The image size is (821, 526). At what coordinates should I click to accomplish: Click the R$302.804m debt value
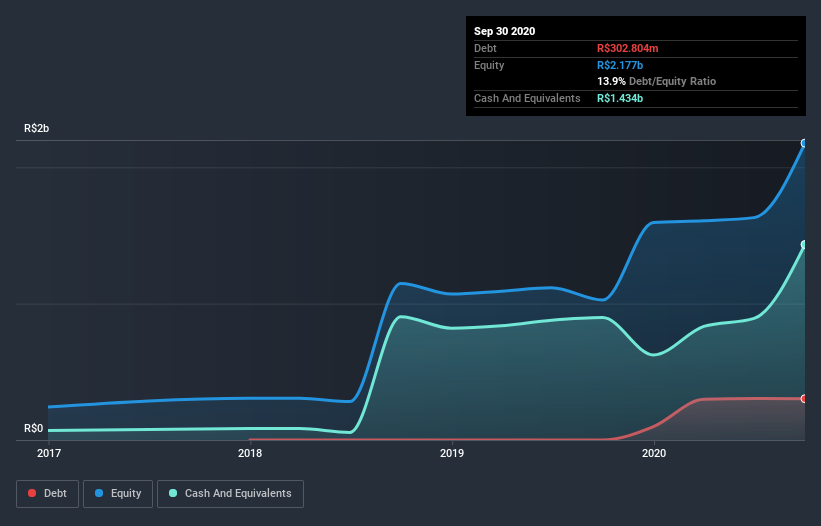pyautogui.click(x=628, y=48)
